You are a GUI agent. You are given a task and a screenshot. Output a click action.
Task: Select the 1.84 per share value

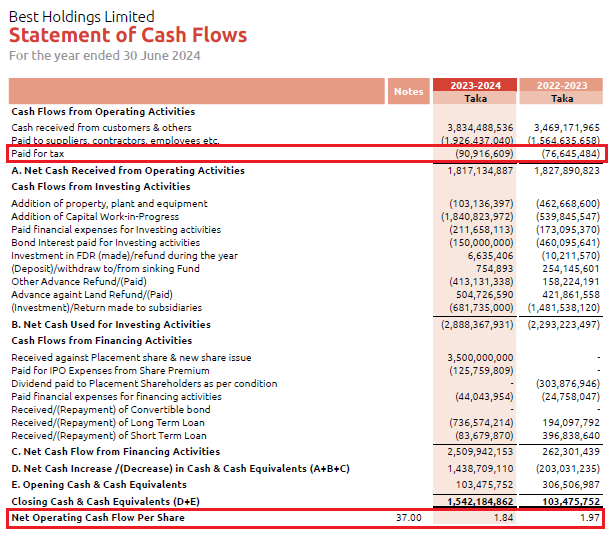(x=503, y=518)
